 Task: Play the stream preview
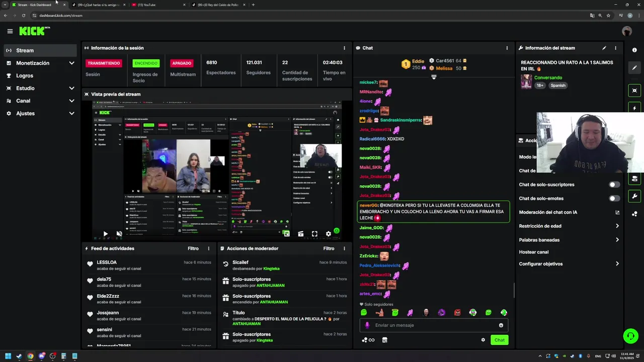click(x=105, y=234)
